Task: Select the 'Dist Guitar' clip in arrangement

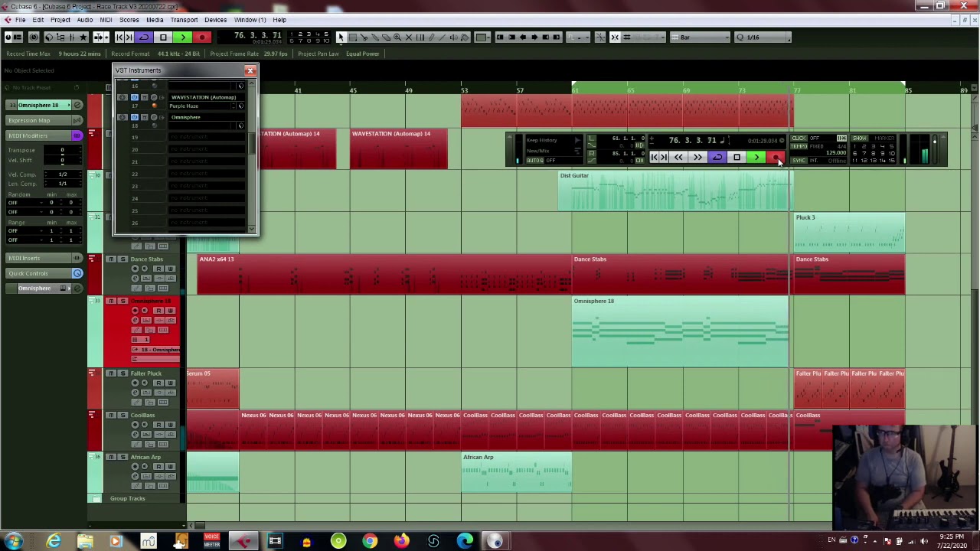Action: point(675,191)
